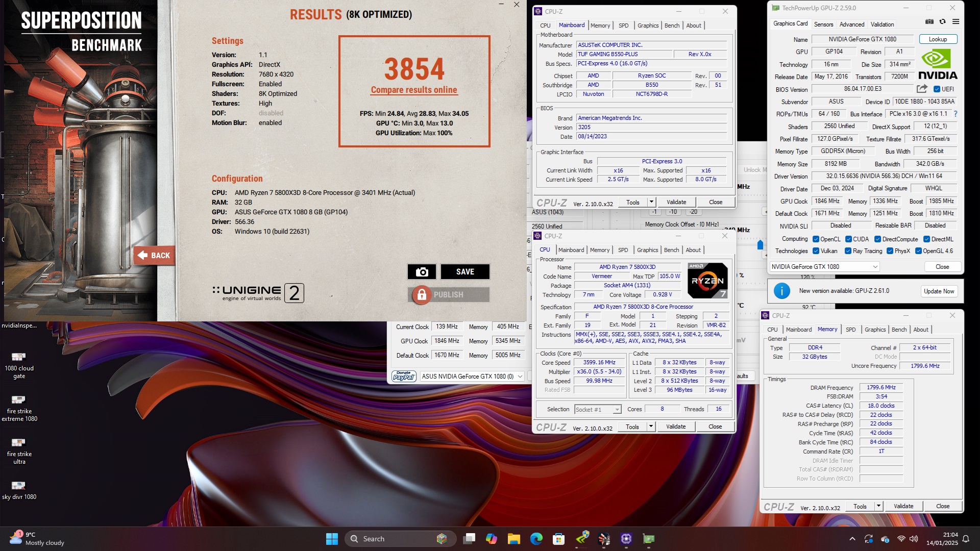Click the Lookup button in GPU-Z
The image size is (980, 551).
pos(938,39)
